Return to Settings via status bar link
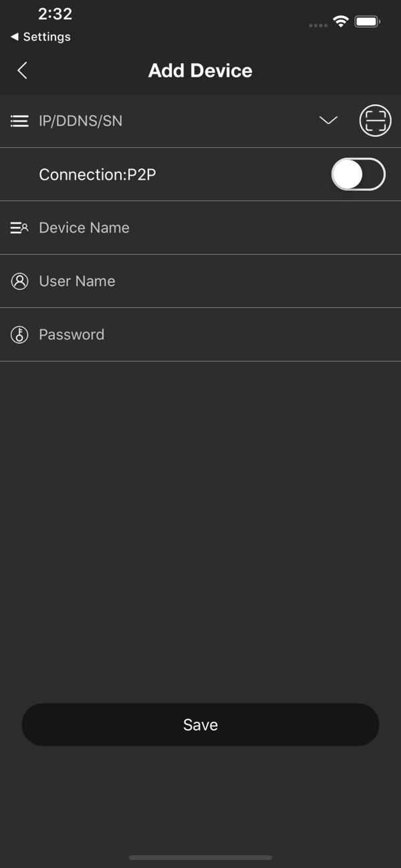Viewport: 401px width, 868px height. point(41,37)
